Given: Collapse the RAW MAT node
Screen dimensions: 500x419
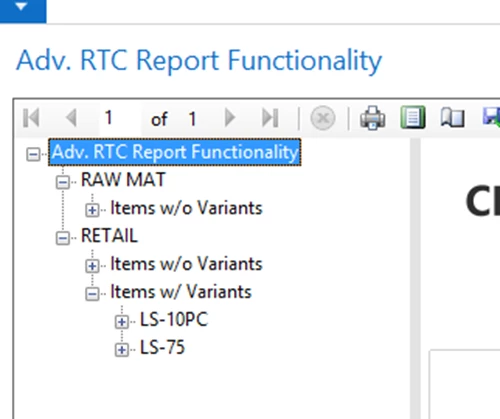Looking at the screenshot, I should click(x=62, y=182).
